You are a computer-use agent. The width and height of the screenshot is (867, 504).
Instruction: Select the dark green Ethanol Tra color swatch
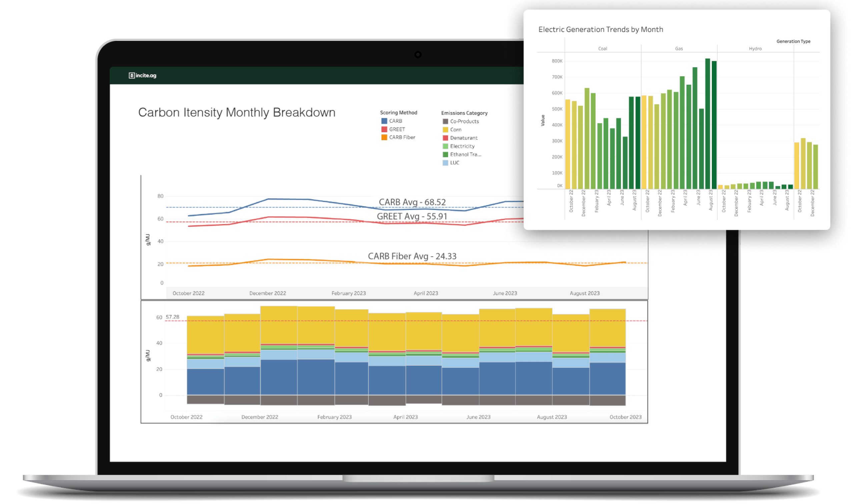446,154
